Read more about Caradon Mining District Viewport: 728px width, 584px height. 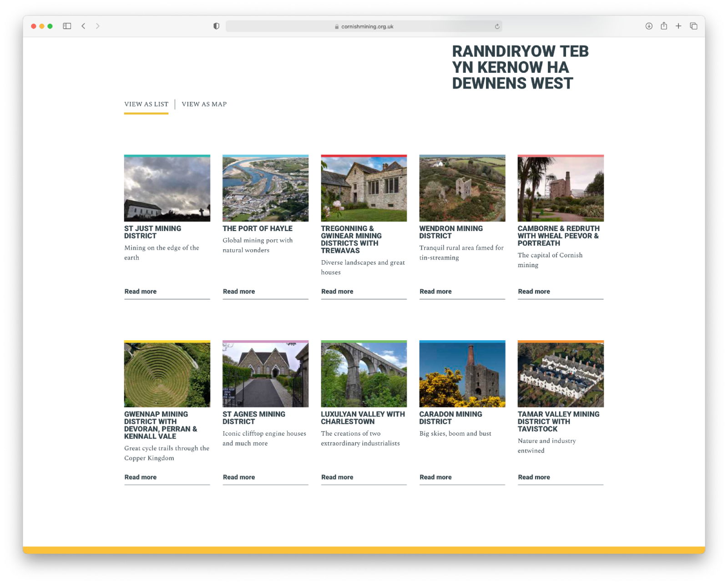(435, 477)
